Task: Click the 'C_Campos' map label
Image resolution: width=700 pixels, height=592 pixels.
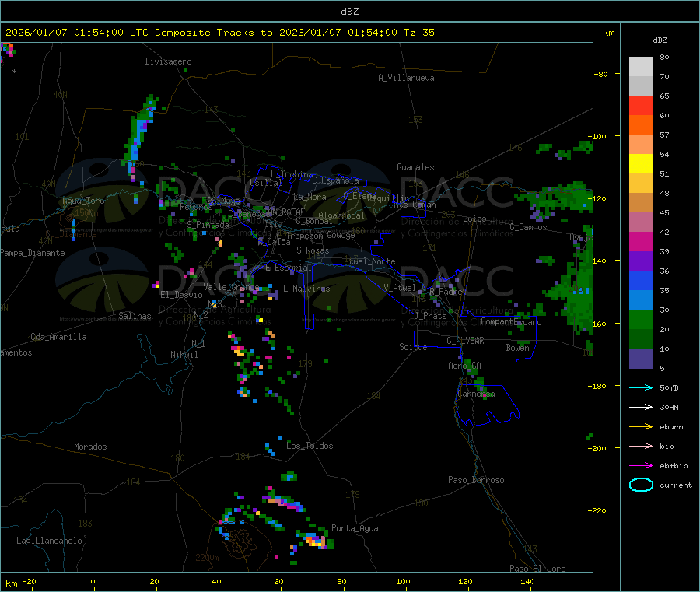Action: [x=528, y=227]
